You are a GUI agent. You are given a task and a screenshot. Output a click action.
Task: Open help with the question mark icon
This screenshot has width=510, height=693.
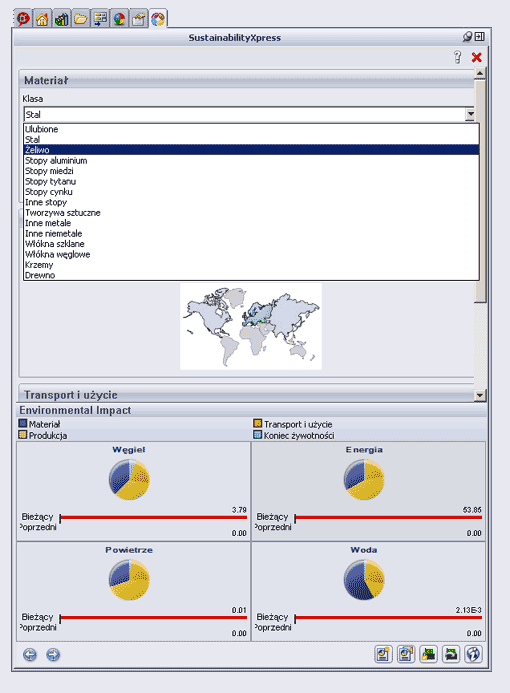point(457,57)
